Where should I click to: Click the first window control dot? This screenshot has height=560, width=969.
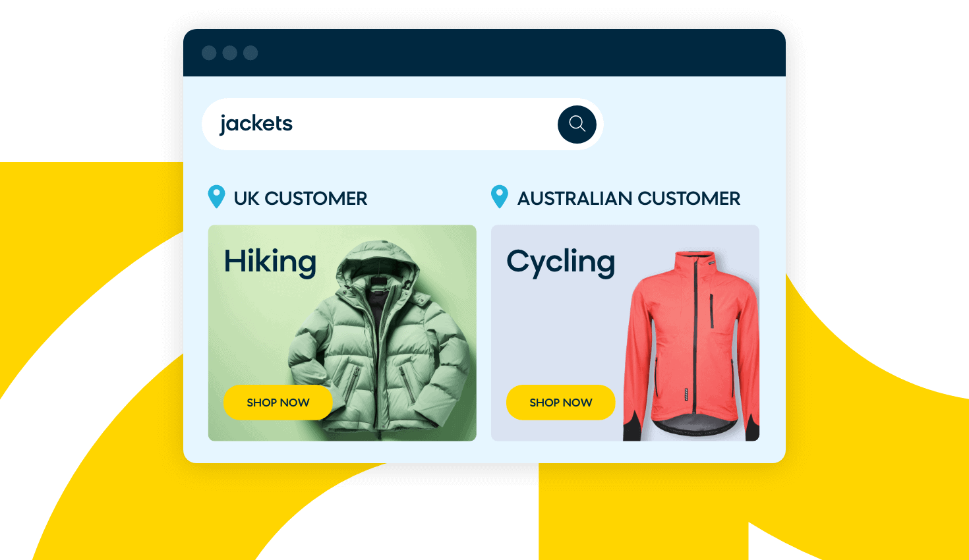coord(209,53)
